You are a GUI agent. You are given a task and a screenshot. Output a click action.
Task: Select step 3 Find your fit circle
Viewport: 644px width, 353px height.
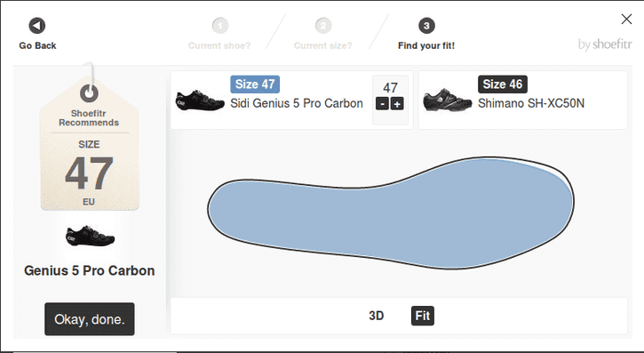pyautogui.click(x=426, y=26)
